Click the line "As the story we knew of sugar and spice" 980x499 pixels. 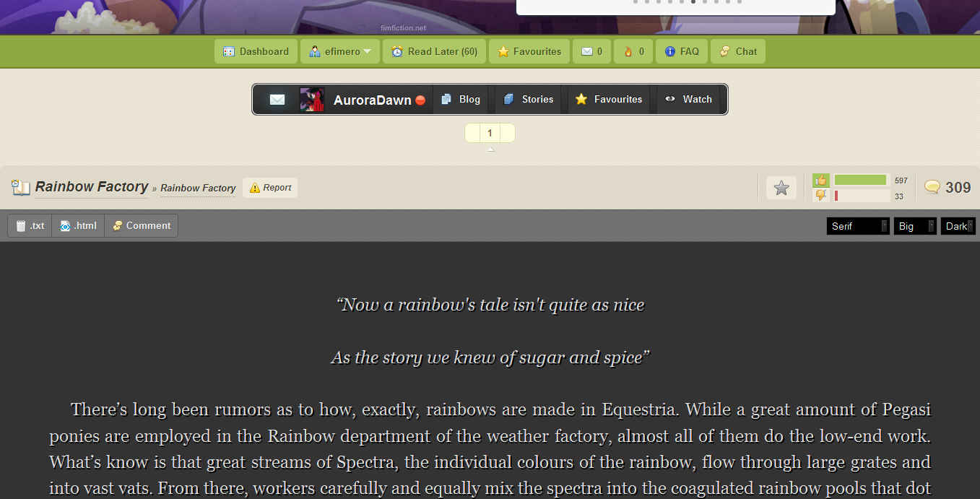(490, 357)
